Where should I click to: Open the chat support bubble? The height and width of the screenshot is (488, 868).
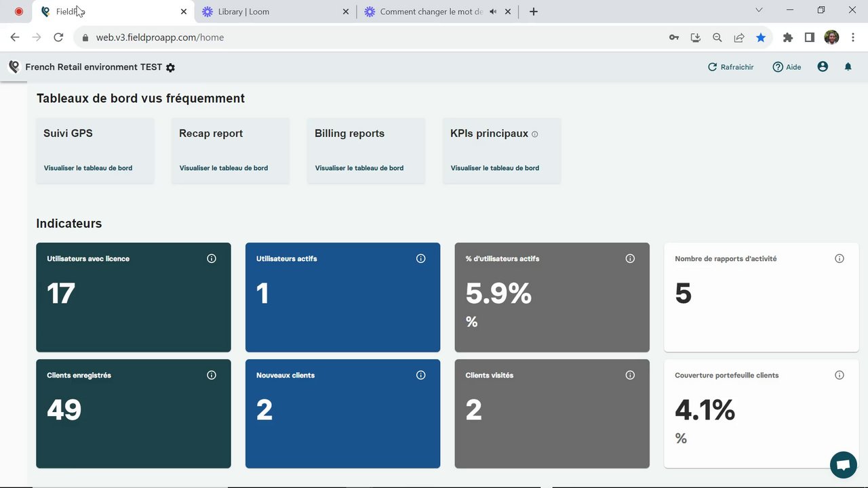(844, 465)
